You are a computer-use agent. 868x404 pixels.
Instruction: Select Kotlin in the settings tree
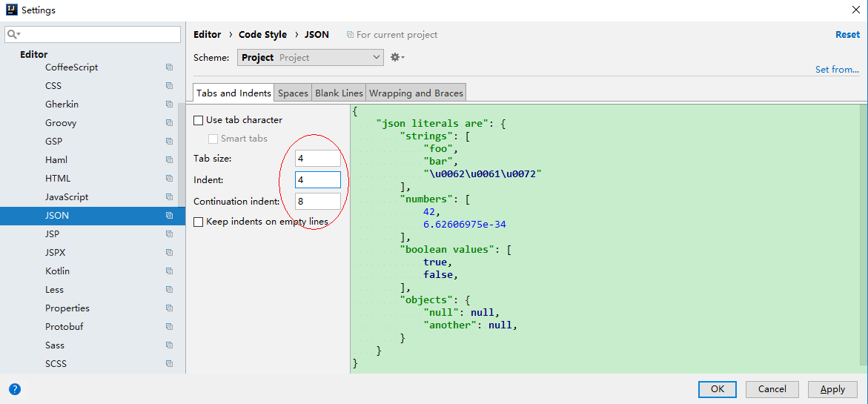pyautogui.click(x=58, y=271)
